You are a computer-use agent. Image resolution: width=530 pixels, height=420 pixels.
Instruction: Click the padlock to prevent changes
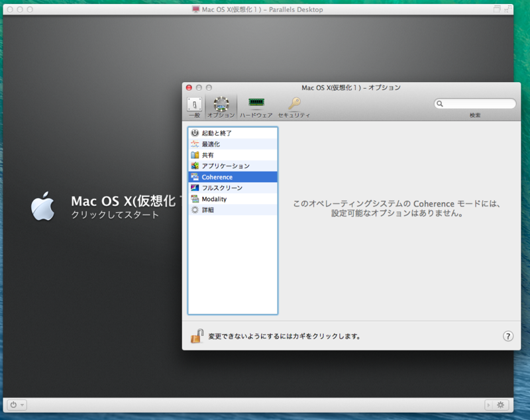(x=197, y=336)
